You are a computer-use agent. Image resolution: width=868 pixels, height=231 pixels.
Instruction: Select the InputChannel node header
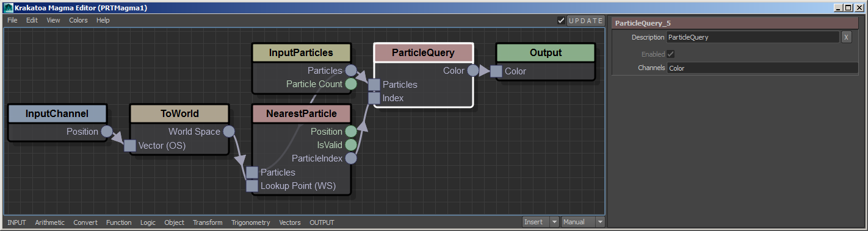point(57,114)
